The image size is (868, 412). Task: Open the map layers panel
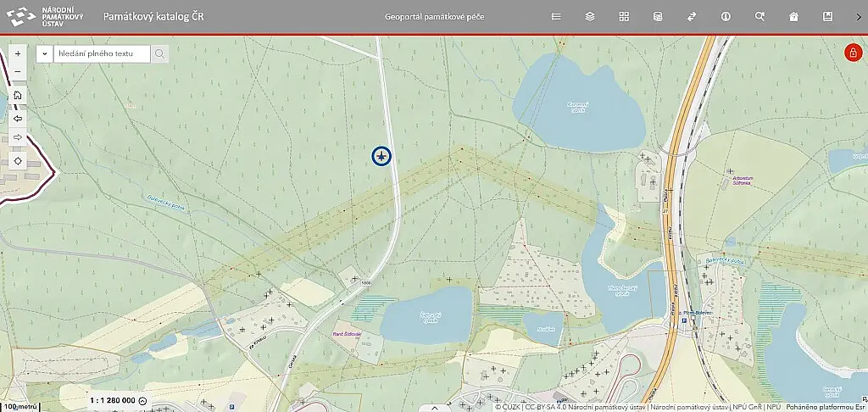590,17
